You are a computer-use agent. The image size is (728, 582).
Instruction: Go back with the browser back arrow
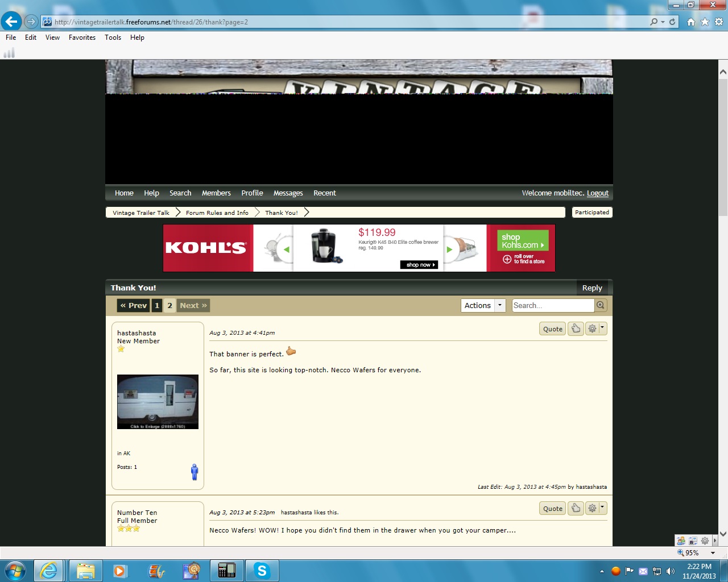pyautogui.click(x=11, y=22)
